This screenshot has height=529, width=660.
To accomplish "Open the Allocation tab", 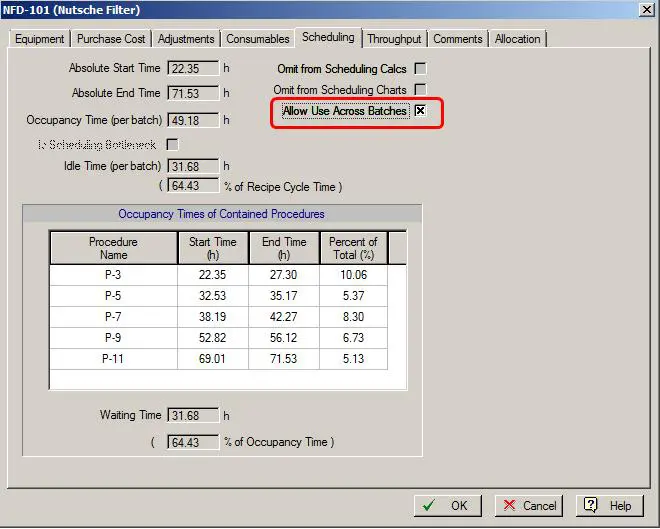I will pyautogui.click(x=517, y=39).
